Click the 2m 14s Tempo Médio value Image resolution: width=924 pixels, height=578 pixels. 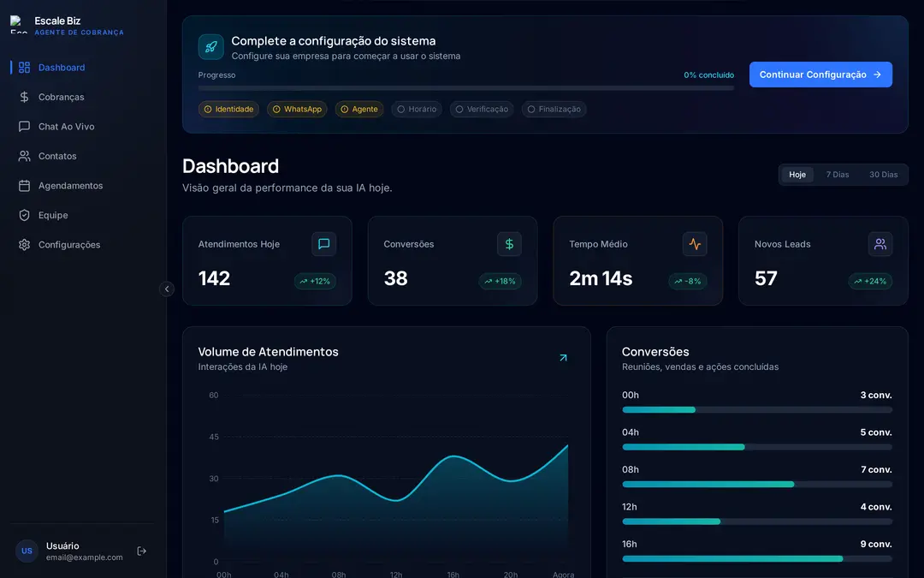(x=601, y=278)
